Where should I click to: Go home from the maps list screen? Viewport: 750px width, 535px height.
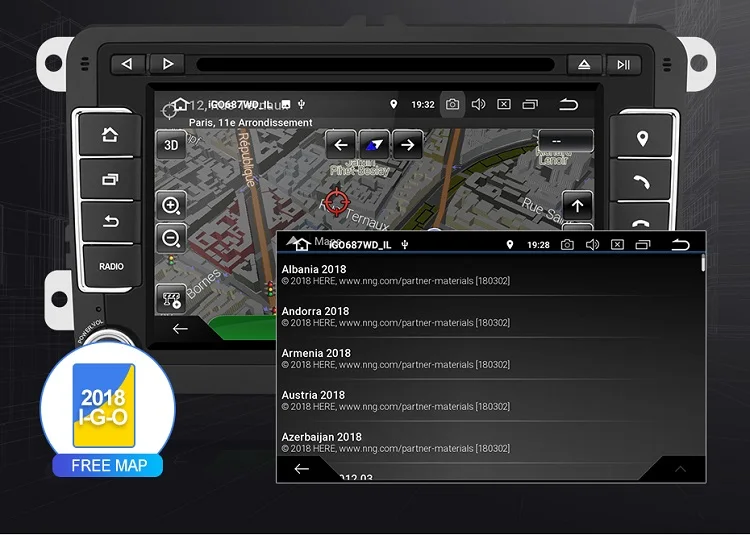302,245
